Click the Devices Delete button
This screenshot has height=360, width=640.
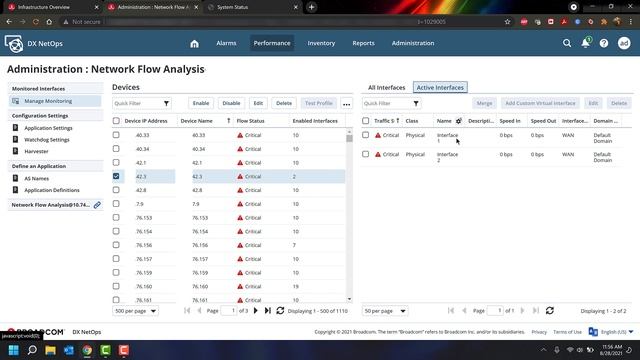[284, 103]
